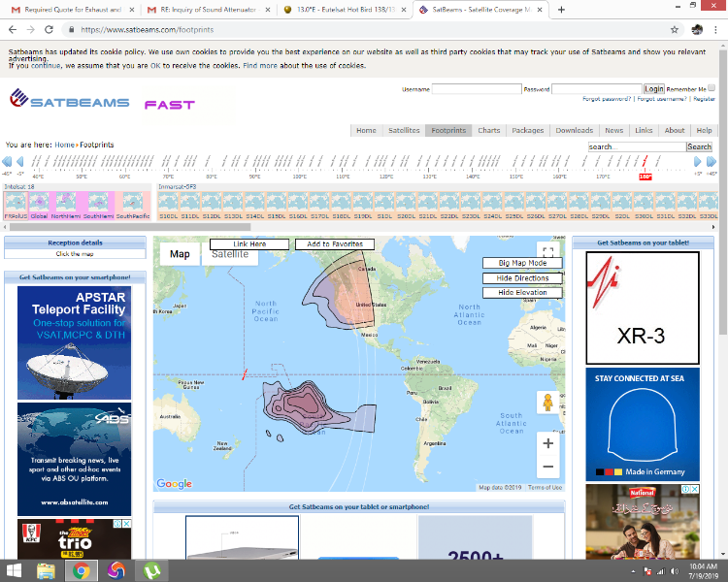728x582 pixels.
Task: Open the Intelsat 18 Global beam thumbnail
Action: (40, 205)
